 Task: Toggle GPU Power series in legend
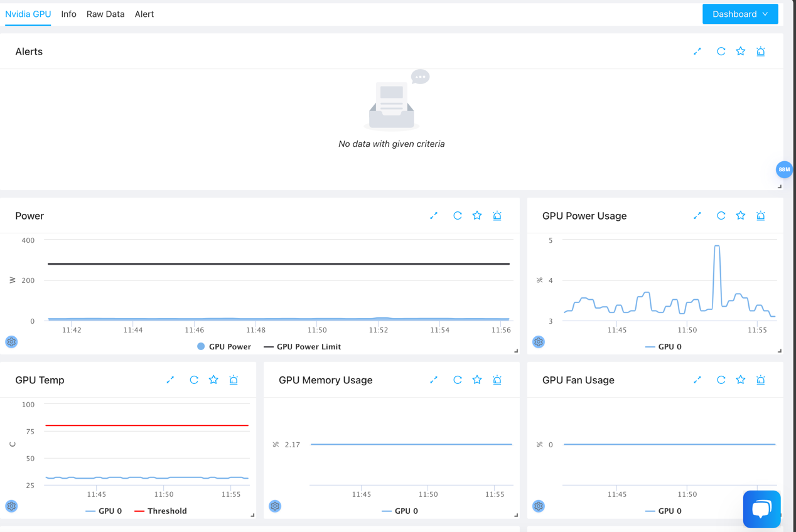point(224,347)
